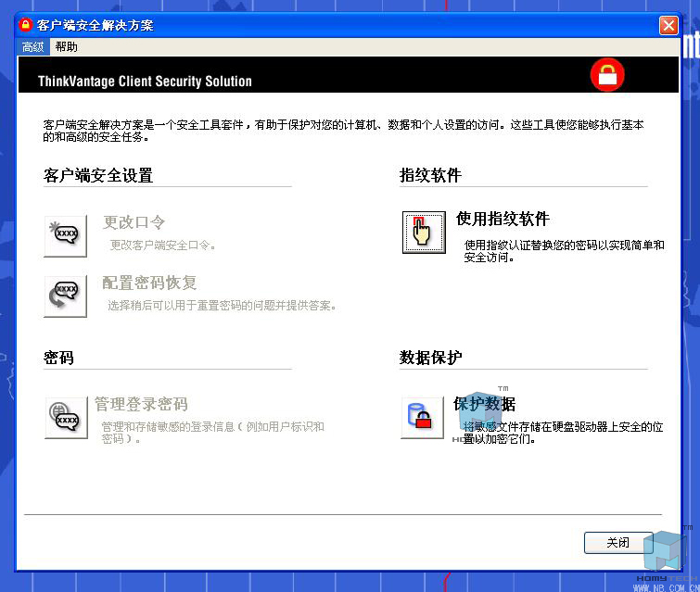The width and height of the screenshot is (700, 592).
Task: Click the 更改口令 password bubble icon
Action: click(66, 235)
